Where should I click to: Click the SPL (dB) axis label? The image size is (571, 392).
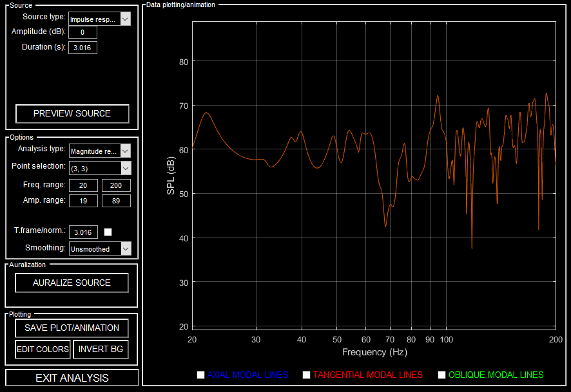171,176
